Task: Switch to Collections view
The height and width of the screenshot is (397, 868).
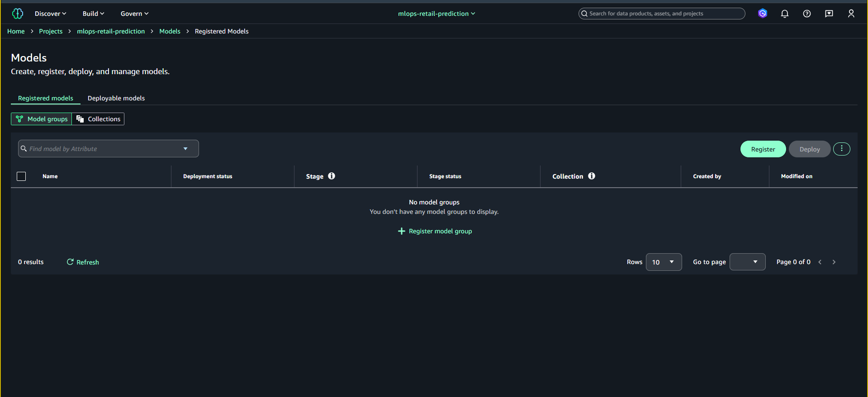Action: (x=98, y=119)
